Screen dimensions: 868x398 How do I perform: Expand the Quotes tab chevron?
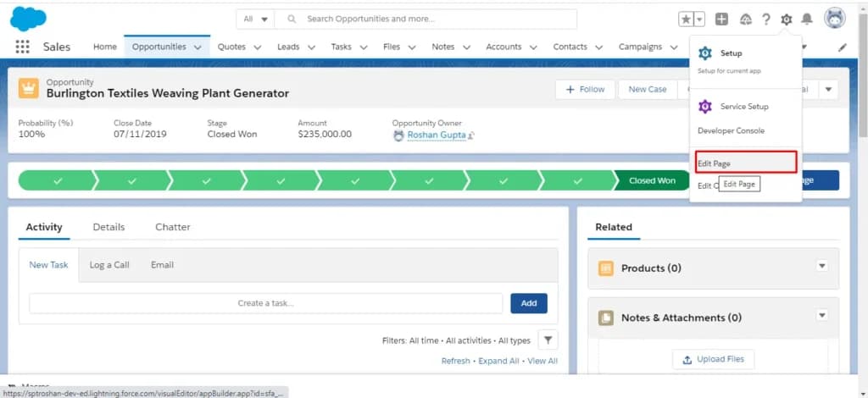(258, 47)
